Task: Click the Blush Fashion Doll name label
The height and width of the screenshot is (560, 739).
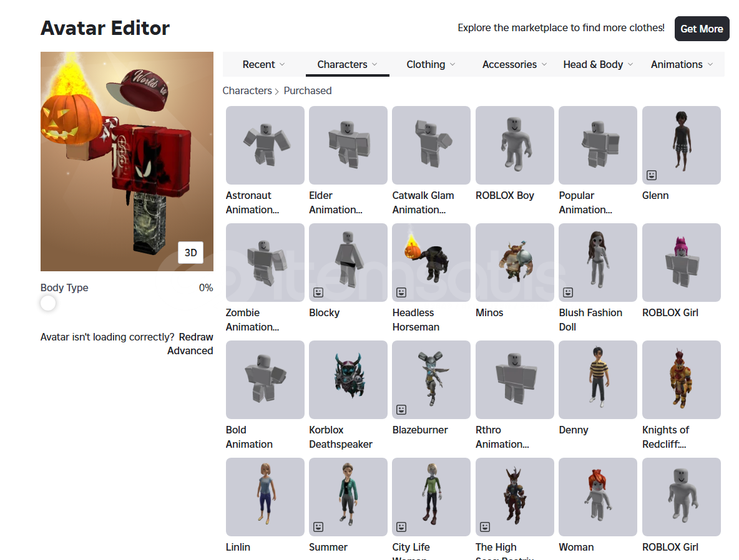Action: point(590,320)
